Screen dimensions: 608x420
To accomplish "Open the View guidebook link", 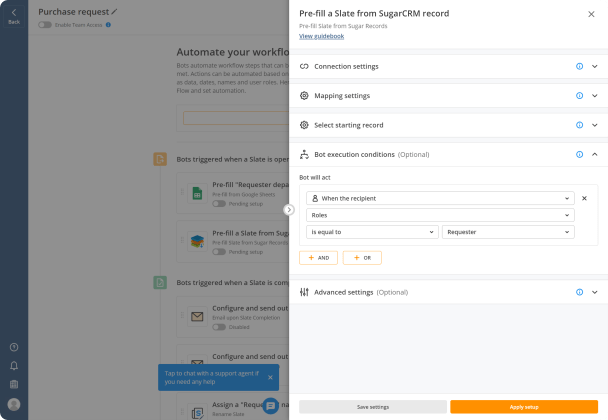I will (x=321, y=36).
